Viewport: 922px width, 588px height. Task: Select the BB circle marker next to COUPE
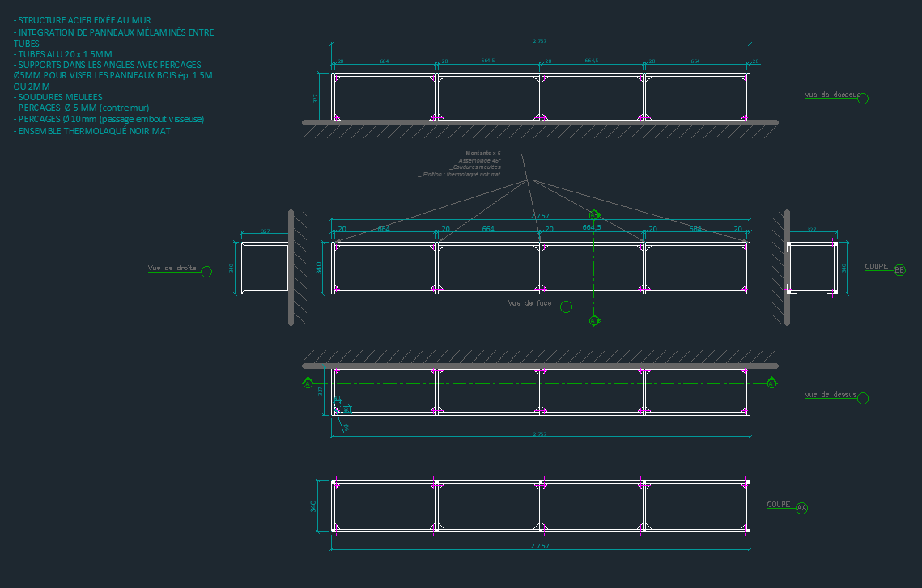899,270
